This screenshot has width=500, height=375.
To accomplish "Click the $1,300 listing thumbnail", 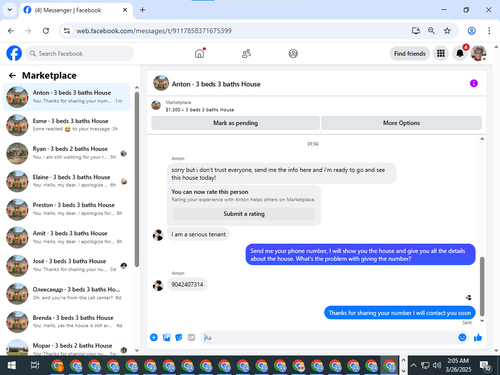I will point(156,105).
